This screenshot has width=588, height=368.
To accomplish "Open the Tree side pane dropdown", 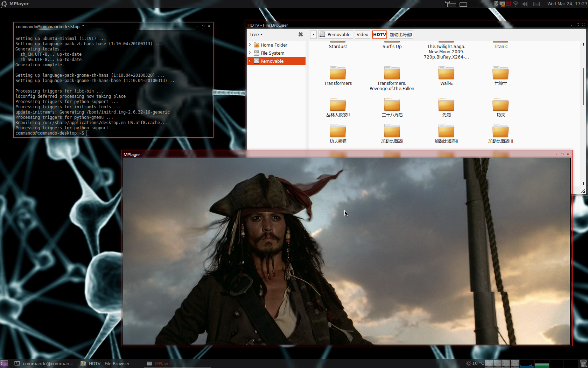I will [256, 34].
